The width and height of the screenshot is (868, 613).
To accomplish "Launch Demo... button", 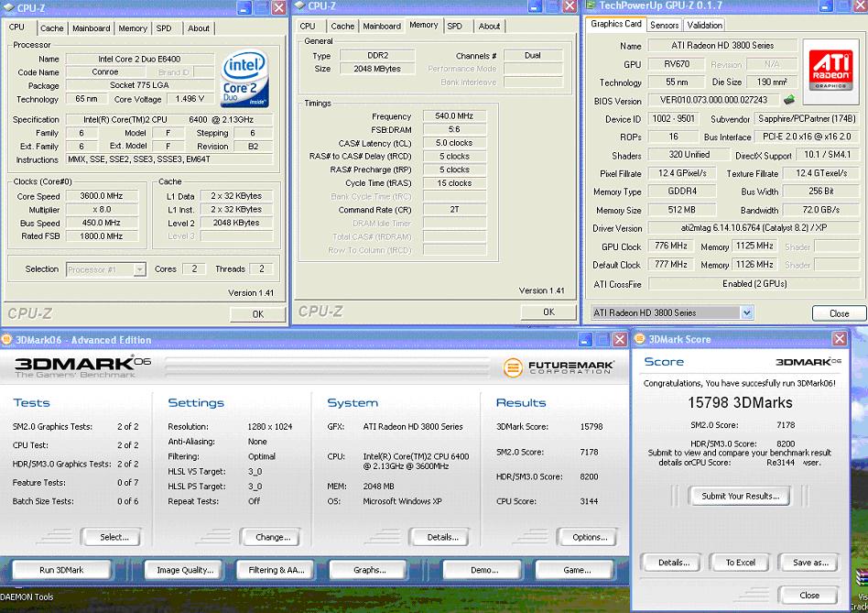I will click(483, 570).
